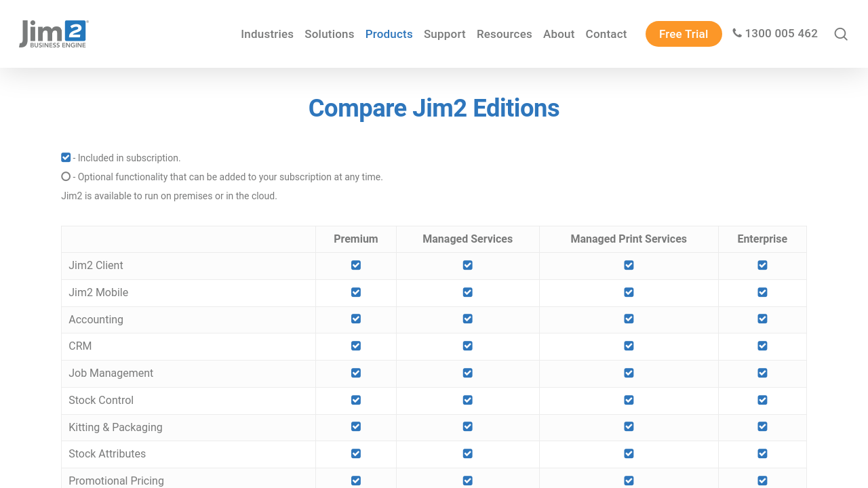Select the Premium column header

[x=356, y=239]
